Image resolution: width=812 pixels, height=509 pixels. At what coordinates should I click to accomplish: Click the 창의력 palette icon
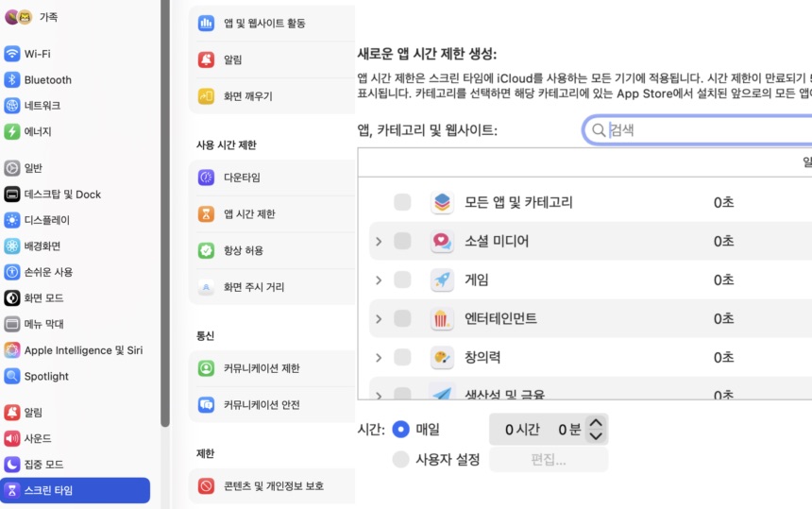tap(442, 358)
